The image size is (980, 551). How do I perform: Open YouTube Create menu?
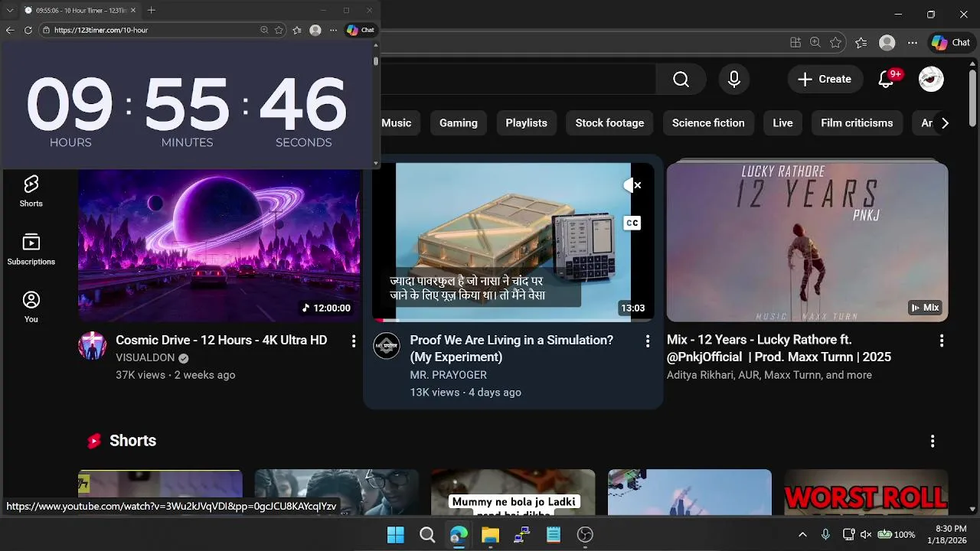coord(825,79)
